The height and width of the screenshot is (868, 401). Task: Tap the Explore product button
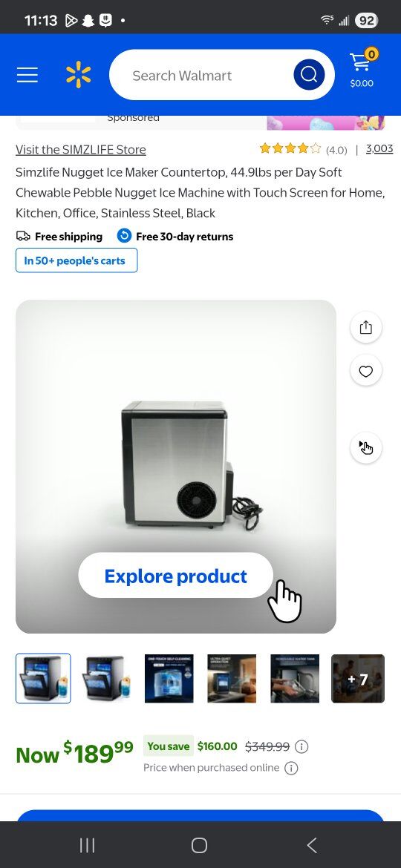(175, 576)
